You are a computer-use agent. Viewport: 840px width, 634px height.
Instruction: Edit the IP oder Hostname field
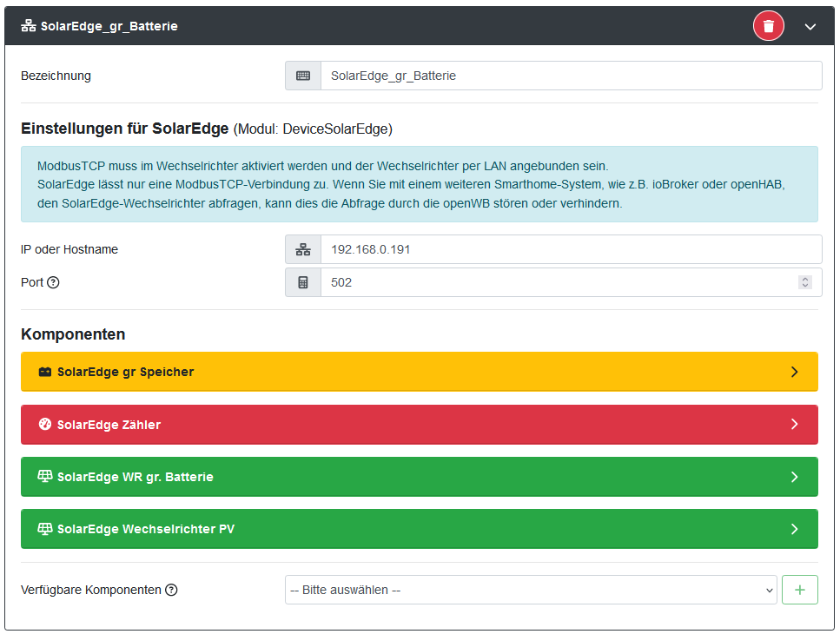tap(571, 249)
